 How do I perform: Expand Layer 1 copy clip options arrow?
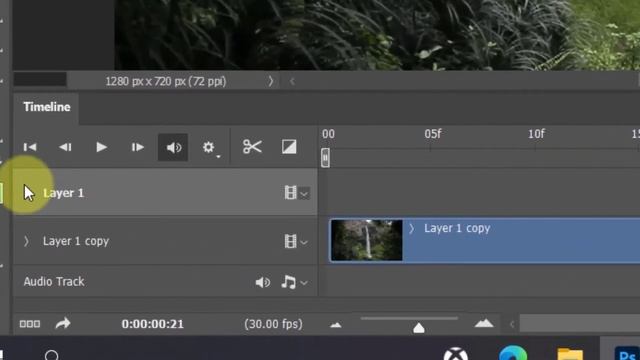(411, 229)
